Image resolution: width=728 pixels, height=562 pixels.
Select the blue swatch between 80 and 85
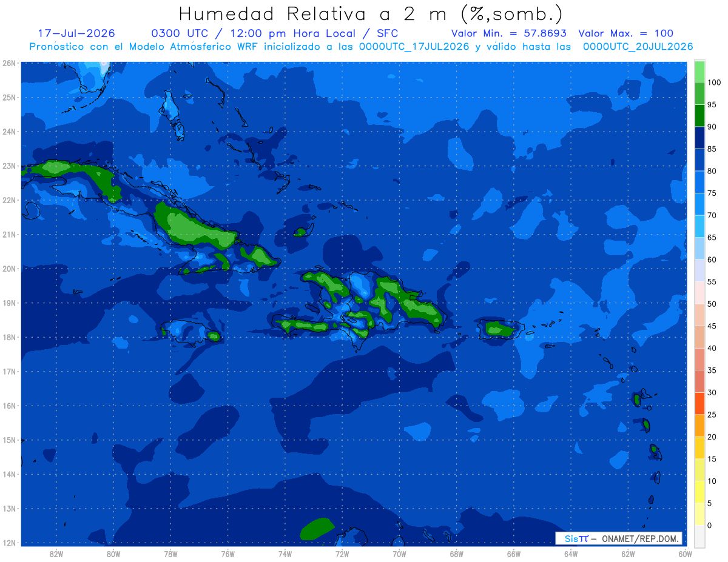point(699,160)
